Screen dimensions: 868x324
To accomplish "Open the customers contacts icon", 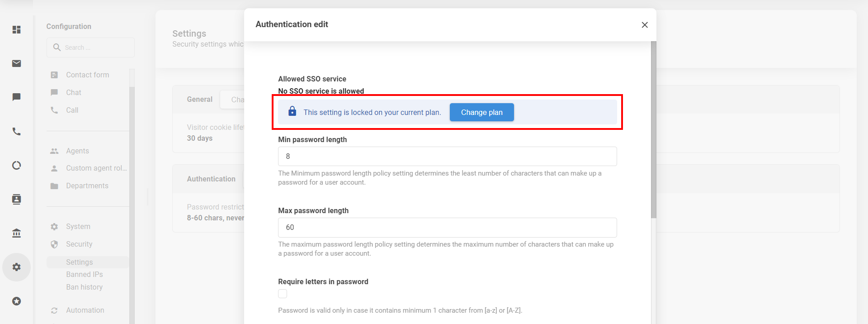I will coord(17,199).
